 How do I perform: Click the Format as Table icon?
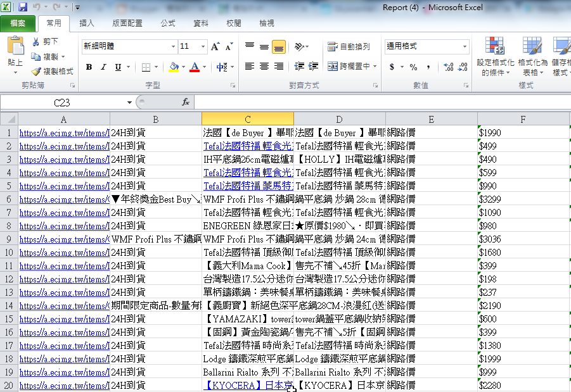[x=532, y=46]
